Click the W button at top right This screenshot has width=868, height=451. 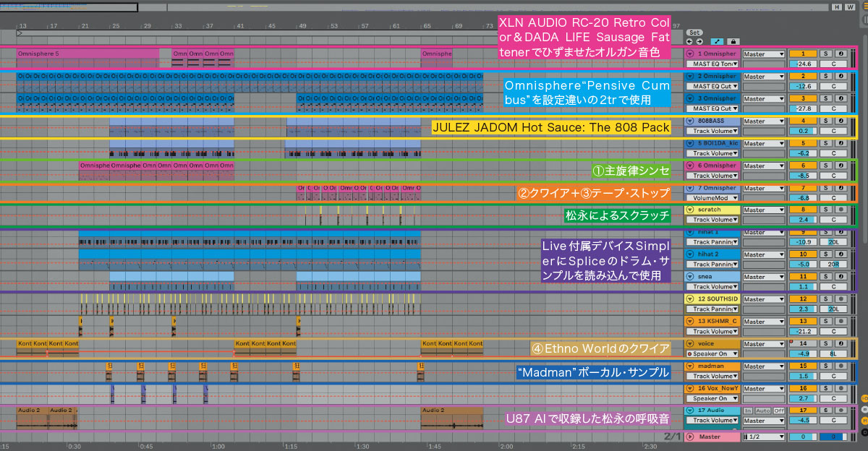(x=849, y=7)
